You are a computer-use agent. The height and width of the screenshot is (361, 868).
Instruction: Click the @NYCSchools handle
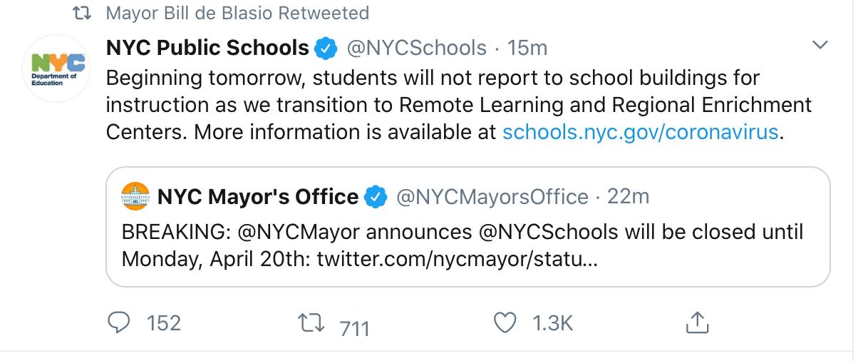pos(416,49)
